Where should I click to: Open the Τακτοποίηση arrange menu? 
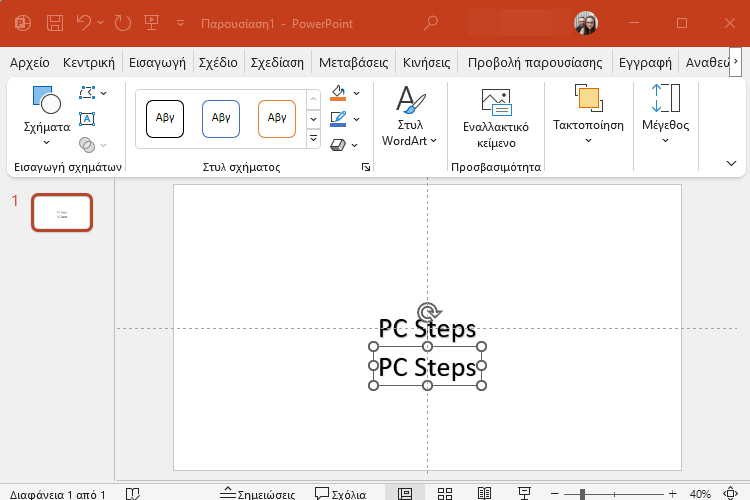(588, 115)
